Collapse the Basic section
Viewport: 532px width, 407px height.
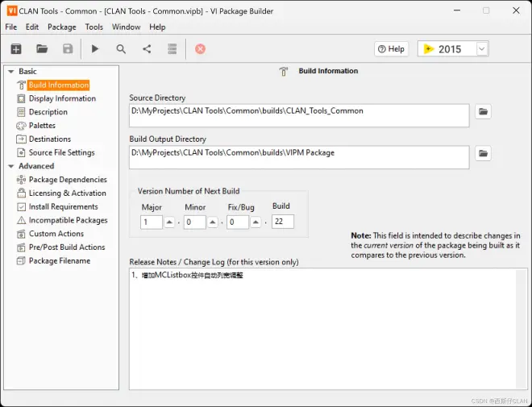pyautogui.click(x=10, y=72)
